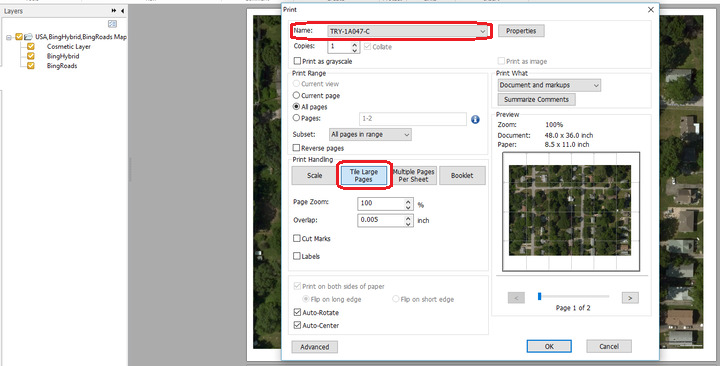
Task: Click the map folder icon in layer tree
Action: click(x=28, y=37)
